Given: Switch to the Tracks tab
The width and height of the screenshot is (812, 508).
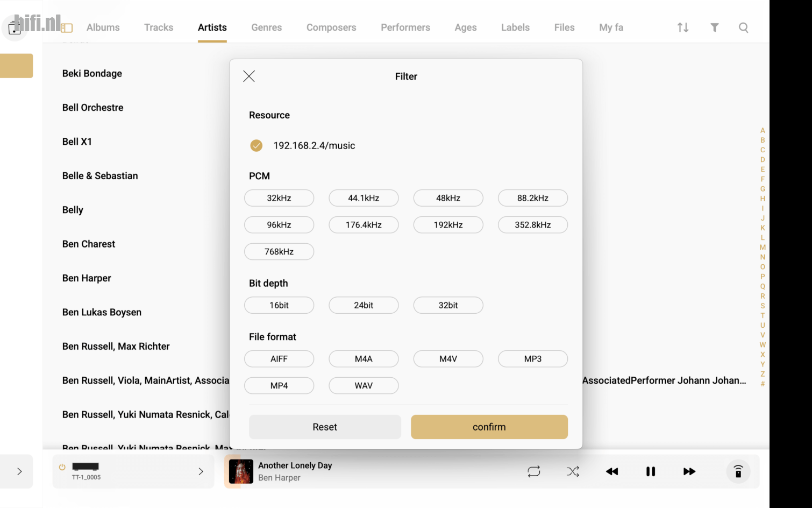Looking at the screenshot, I should (159, 27).
